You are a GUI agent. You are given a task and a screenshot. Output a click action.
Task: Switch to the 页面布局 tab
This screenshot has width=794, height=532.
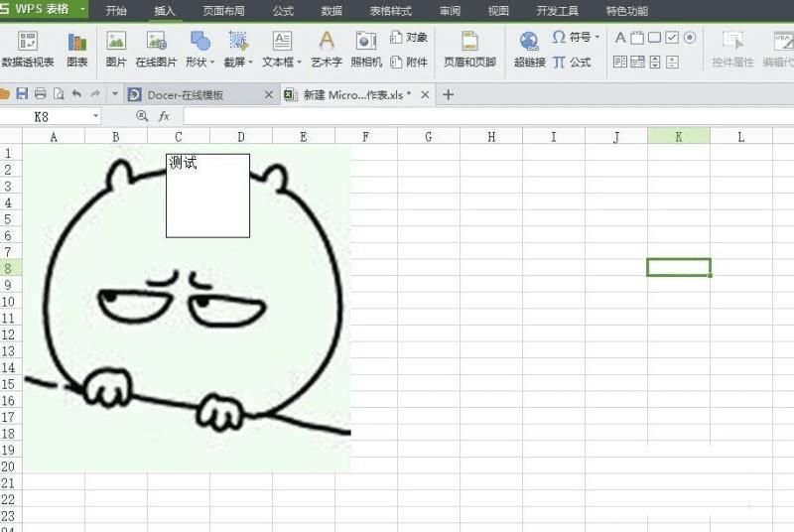(224, 11)
